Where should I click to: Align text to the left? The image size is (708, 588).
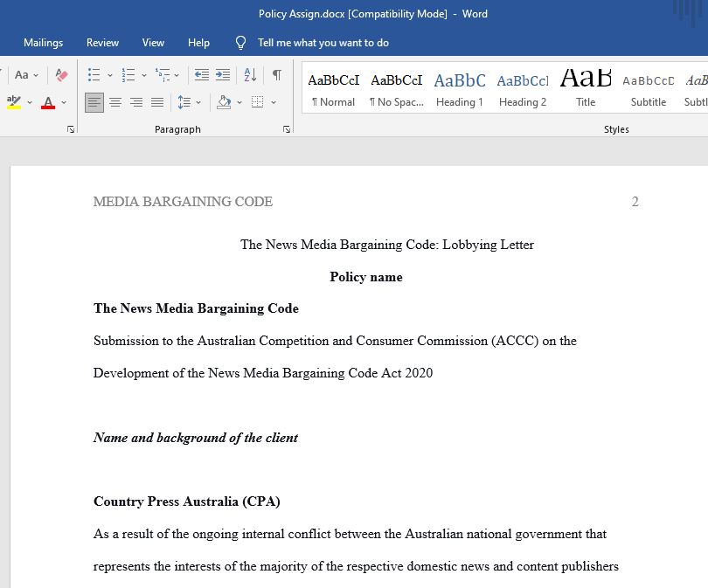tap(94, 102)
